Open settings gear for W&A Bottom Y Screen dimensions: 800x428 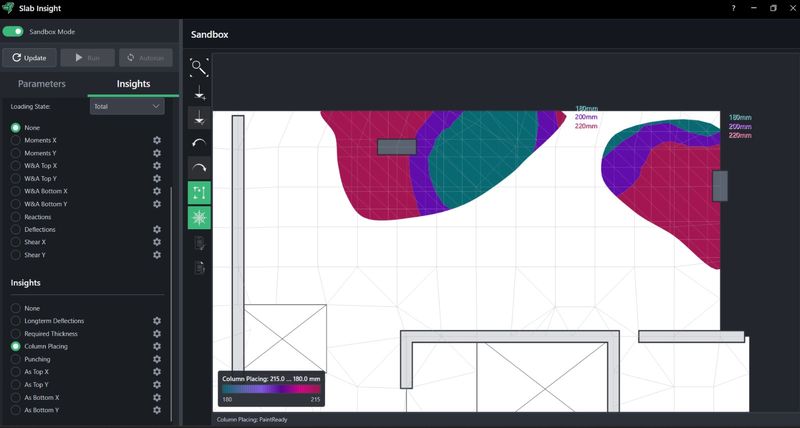click(157, 204)
